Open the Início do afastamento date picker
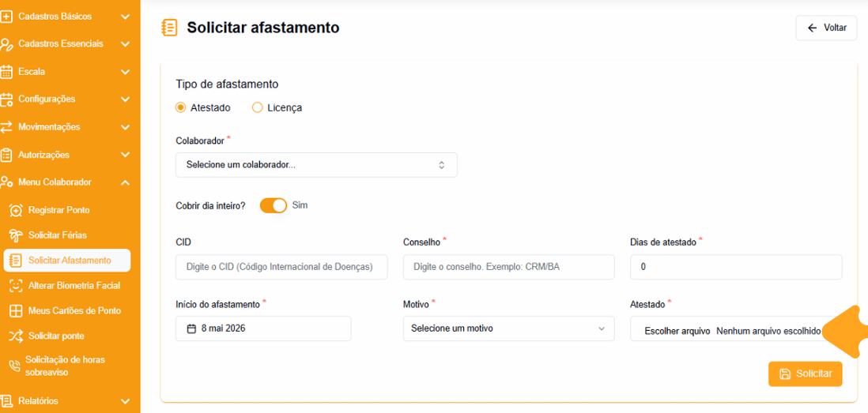 click(263, 329)
